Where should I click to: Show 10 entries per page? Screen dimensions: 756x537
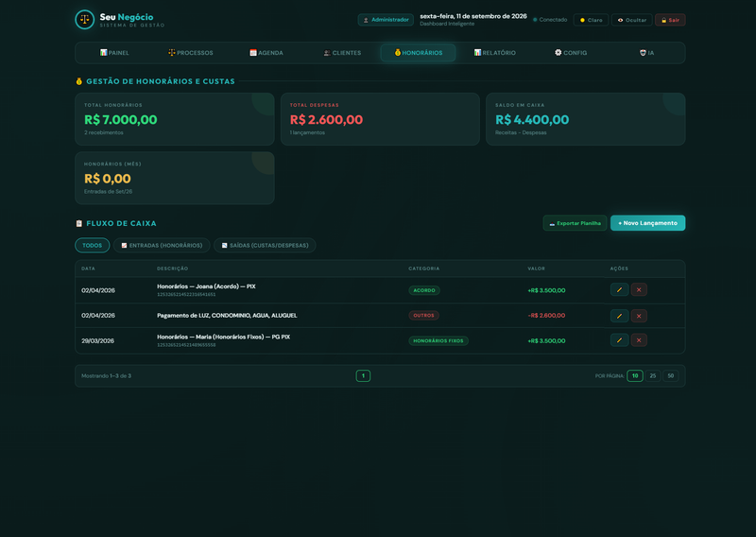(x=634, y=376)
